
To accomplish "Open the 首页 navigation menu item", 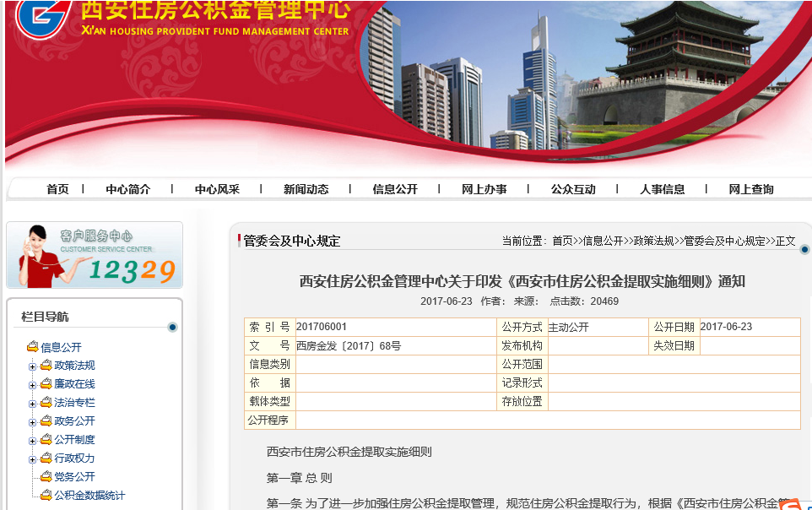I will click(57, 189).
